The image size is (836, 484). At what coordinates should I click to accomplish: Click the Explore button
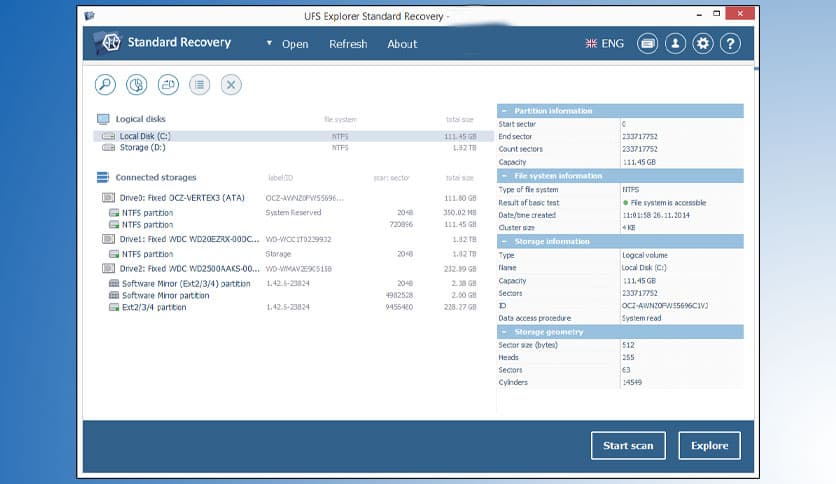(x=710, y=446)
